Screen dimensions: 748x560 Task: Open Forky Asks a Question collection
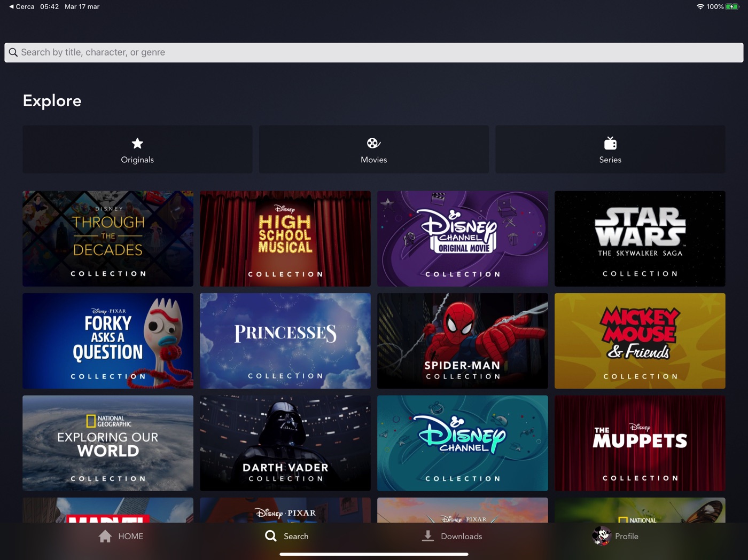[108, 341]
